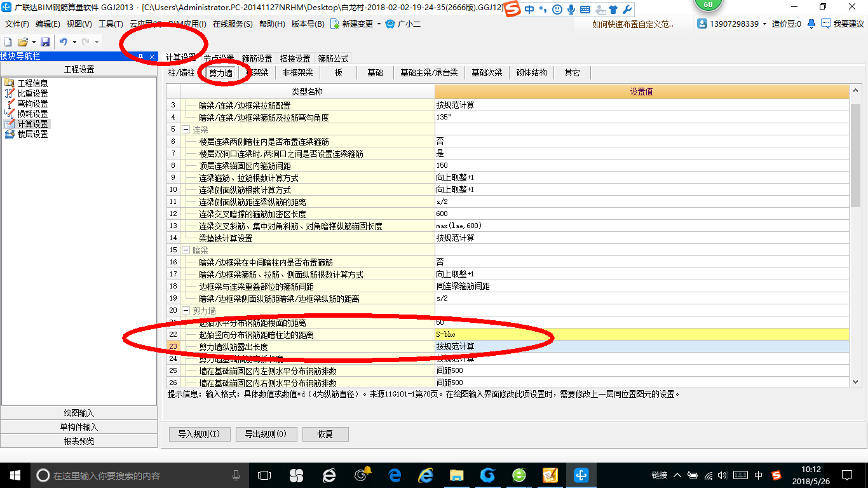Open the 版本号(B) menu
The image size is (868, 488).
pos(308,24)
